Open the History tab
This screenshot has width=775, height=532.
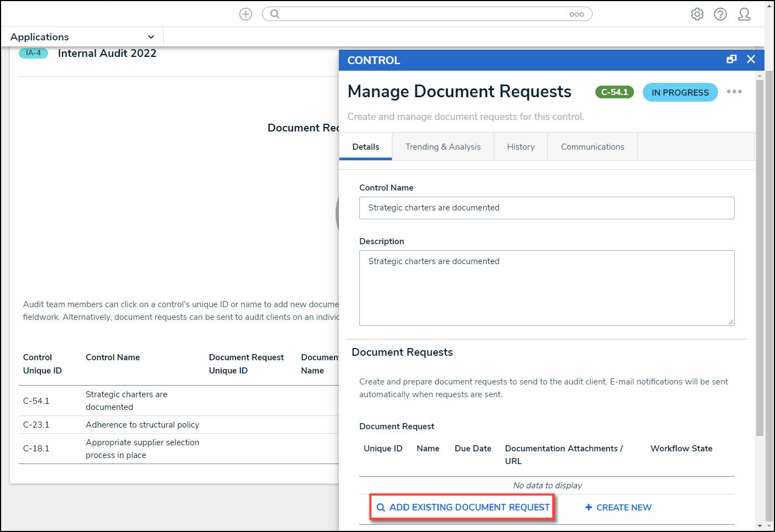pyautogui.click(x=521, y=147)
